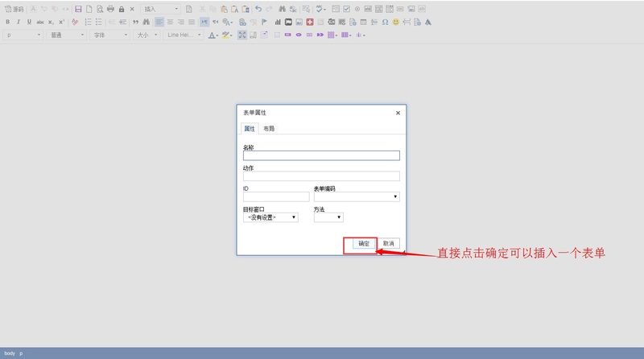Open the 目标窗口 dropdown
The width and height of the screenshot is (644, 359).
pos(270,217)
